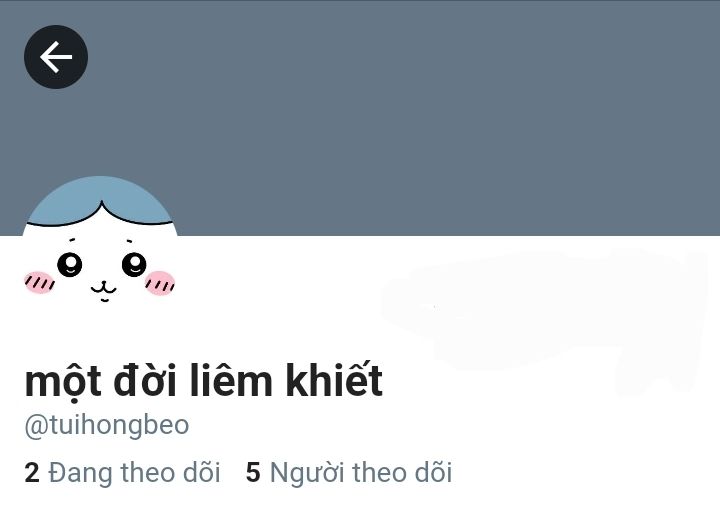
Task: Open the "Đang theo dõi" following list
Action: point(123,472)
